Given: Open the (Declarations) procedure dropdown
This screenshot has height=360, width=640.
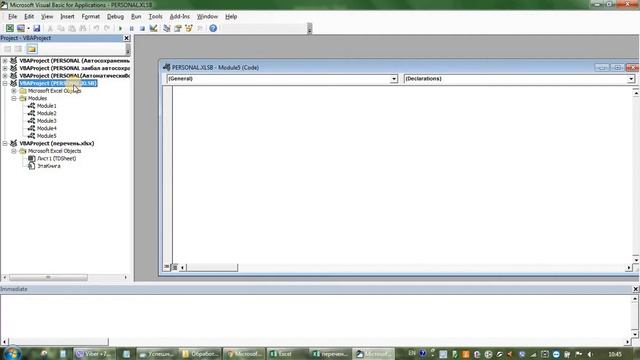Looking at the screenshot, I should click(x=631, y=79).
